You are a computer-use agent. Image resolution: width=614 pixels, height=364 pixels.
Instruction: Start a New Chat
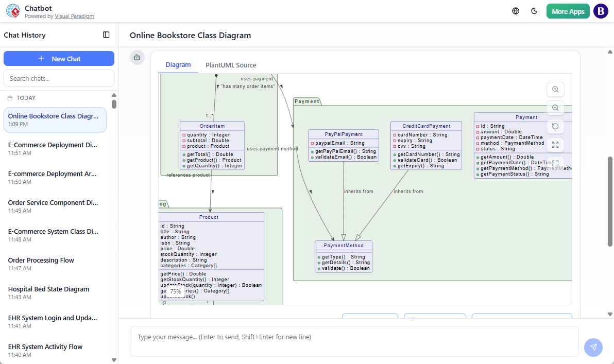[59, 59]
